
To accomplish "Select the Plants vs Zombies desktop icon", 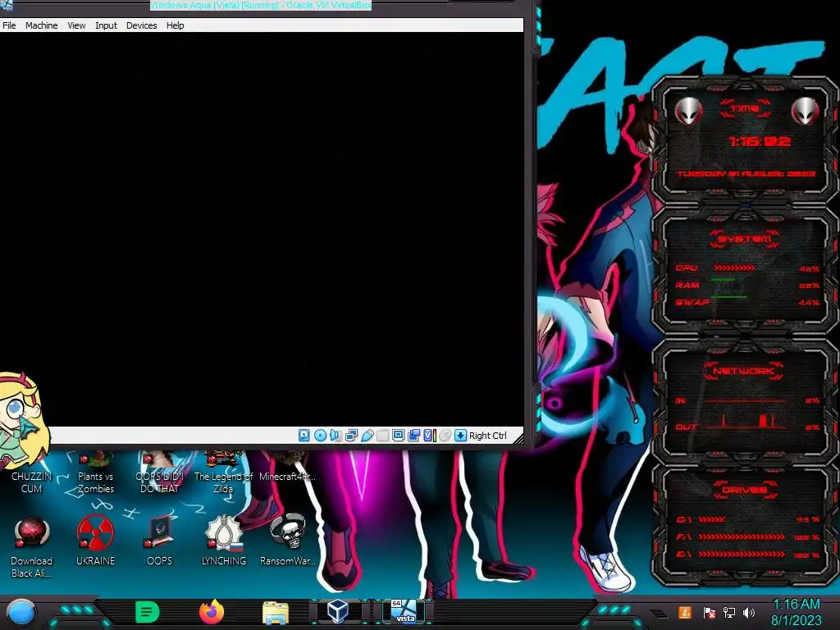I will 95,472.
